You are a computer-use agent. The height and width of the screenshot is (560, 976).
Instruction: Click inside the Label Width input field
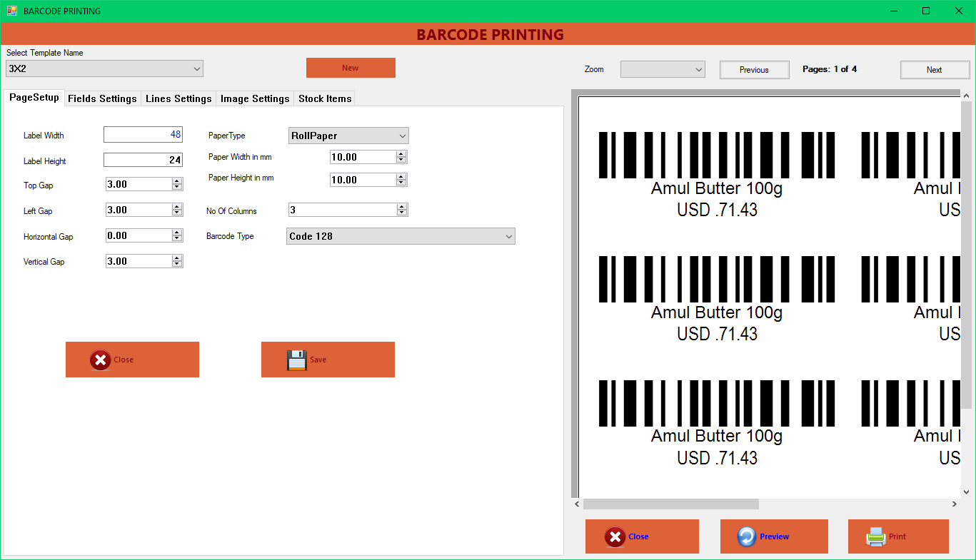click(x=143, y=134)
